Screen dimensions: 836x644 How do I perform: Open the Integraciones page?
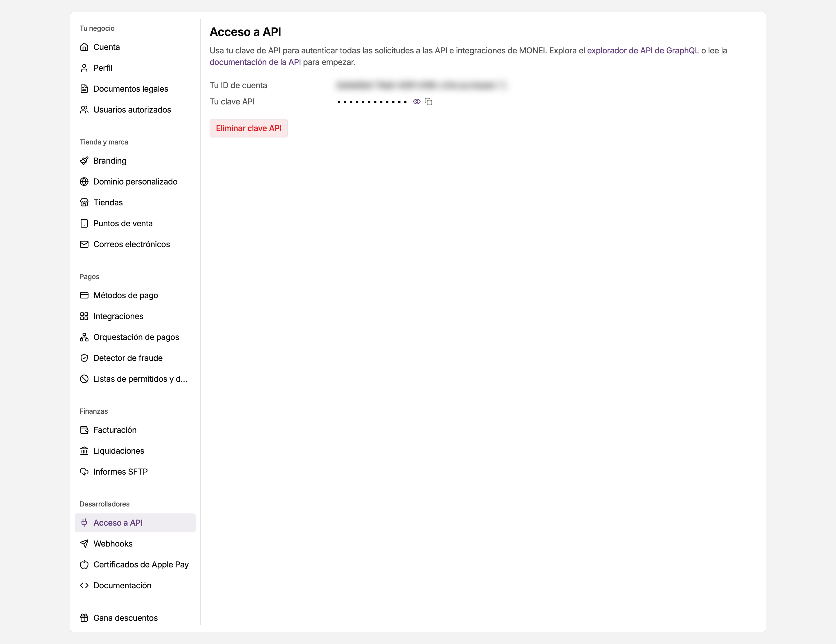pyautogui.click(x=135, y=316)
